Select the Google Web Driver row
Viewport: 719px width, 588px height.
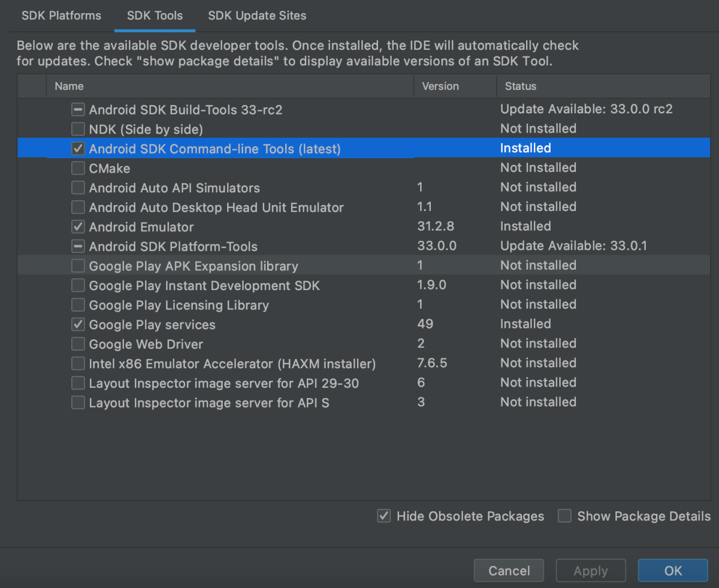[363, 344]
